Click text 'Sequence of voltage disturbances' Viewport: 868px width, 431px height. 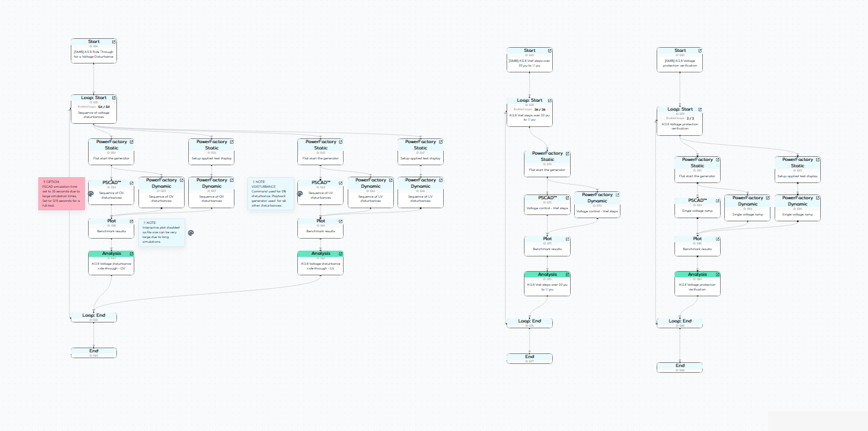click(x=94, y=115)
